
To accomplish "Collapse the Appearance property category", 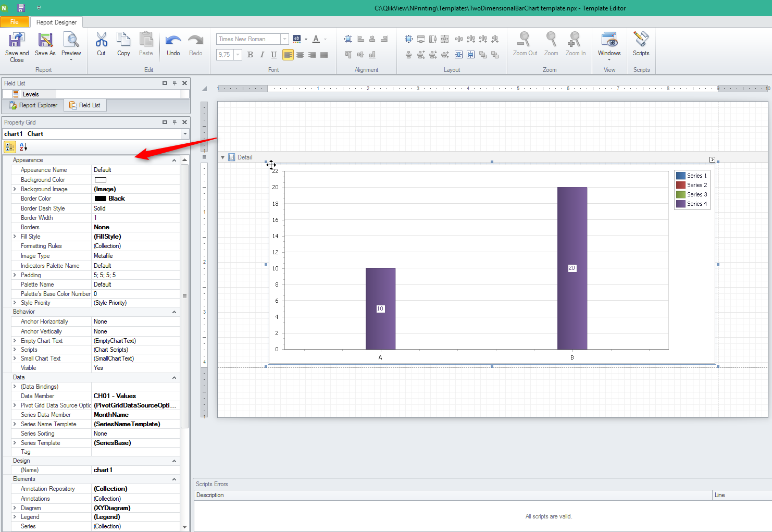I will (x=174, y=160).
